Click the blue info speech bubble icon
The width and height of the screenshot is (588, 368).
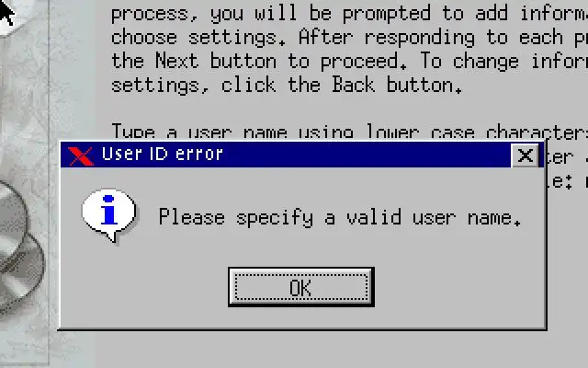click(x=109, y=215)
